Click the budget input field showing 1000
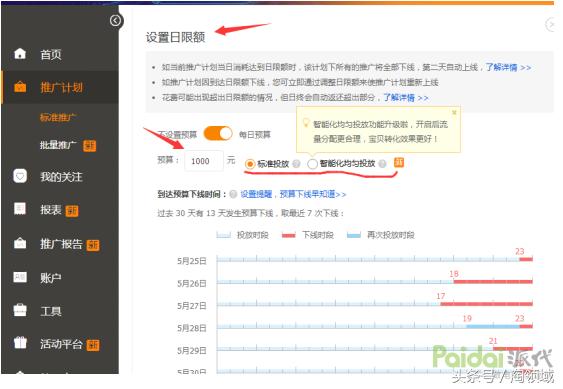563x389 pixels. (x=204, y=161)
